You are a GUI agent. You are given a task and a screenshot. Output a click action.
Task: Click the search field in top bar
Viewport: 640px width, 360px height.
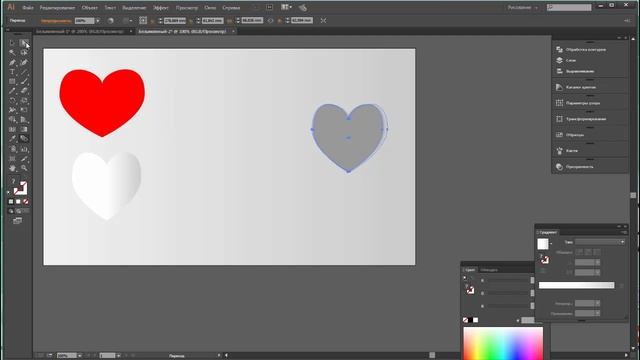click(569, 7)
